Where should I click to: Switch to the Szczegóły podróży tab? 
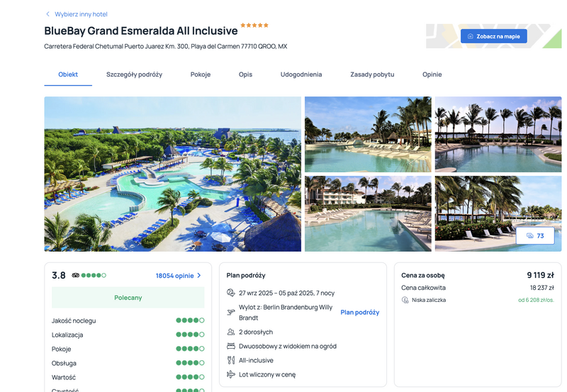134,74
